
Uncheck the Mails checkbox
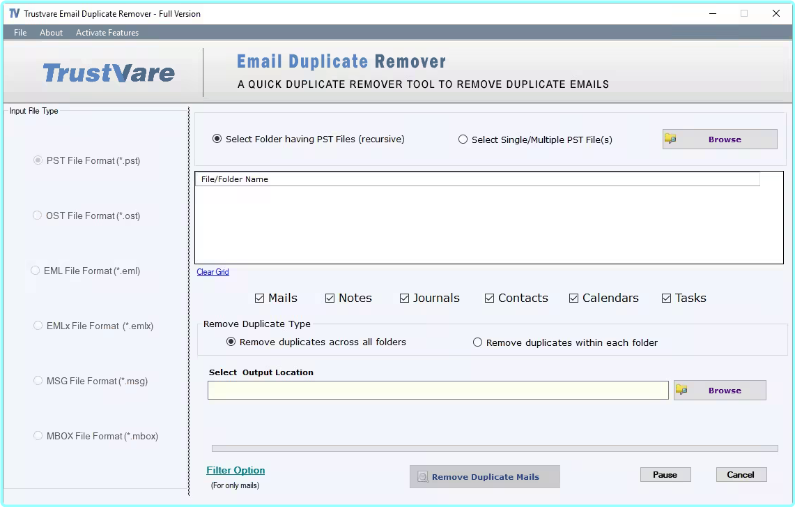pos(260,298)
